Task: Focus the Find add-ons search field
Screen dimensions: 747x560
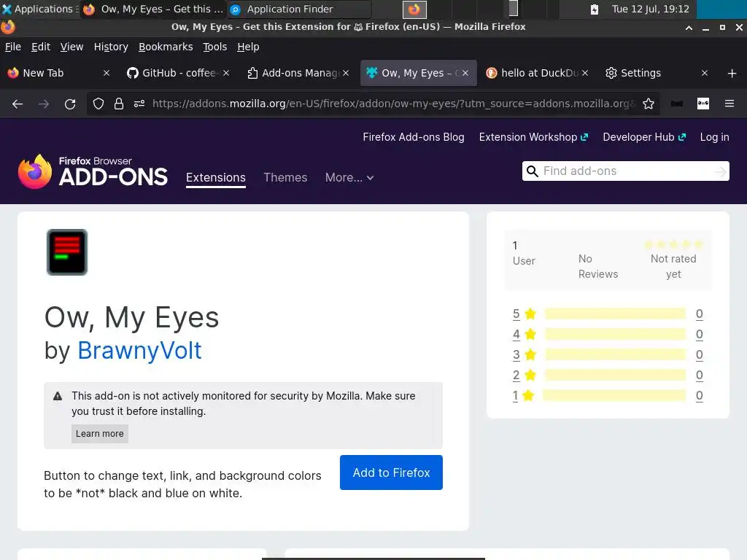Action: click(x=625, y=171)
